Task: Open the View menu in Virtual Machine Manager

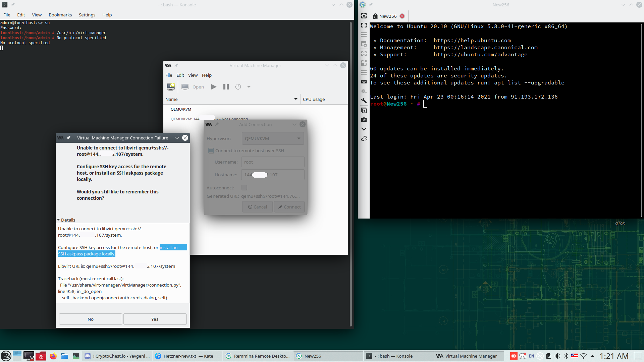Action: [x=193, y=75]
